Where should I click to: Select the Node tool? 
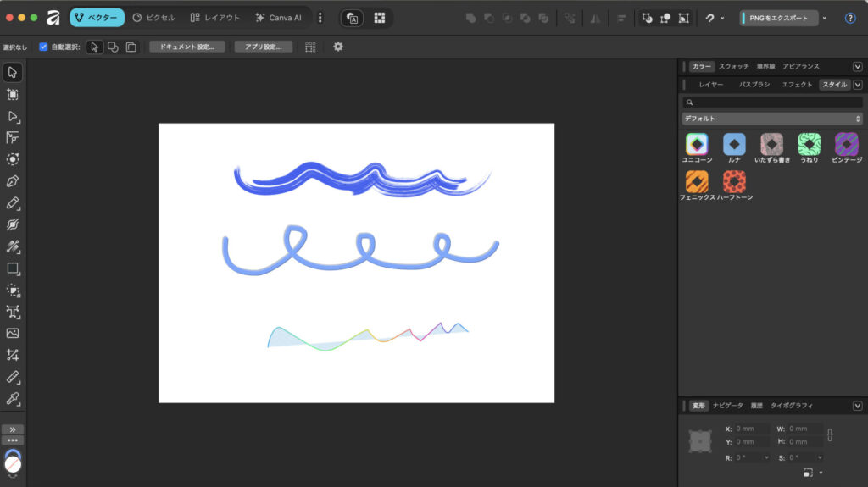(x=13, y=116)
